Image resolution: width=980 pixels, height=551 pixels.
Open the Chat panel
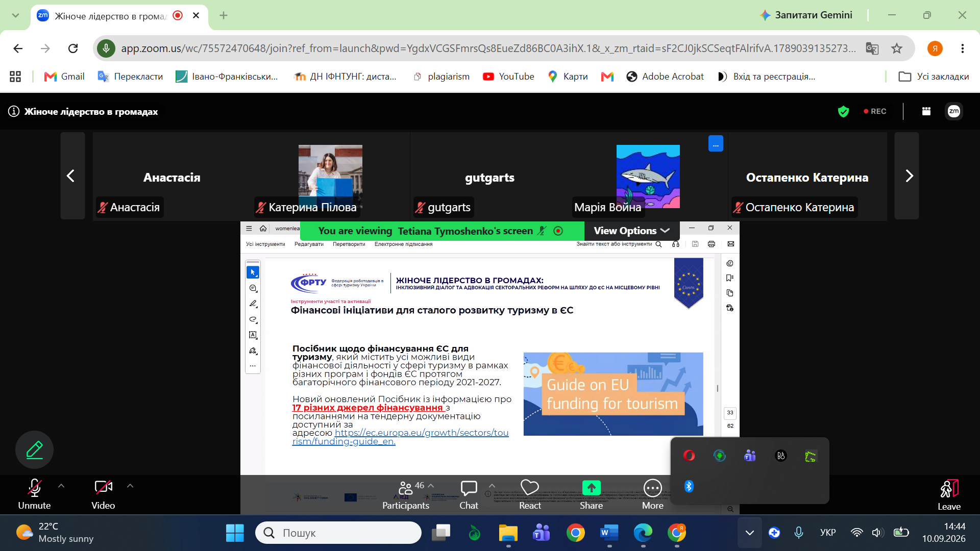[469, 494]
